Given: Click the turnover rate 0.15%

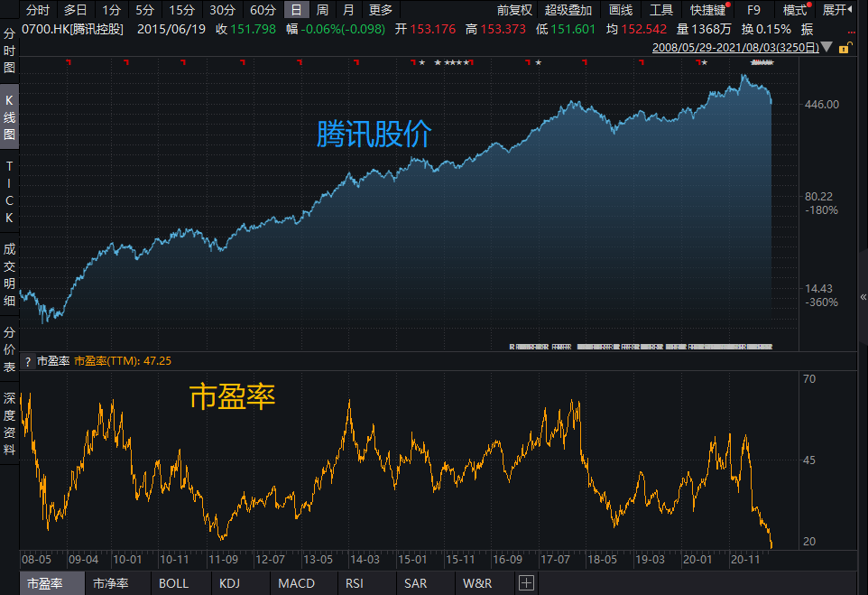Looking at the screenshot, I should 772,30.
